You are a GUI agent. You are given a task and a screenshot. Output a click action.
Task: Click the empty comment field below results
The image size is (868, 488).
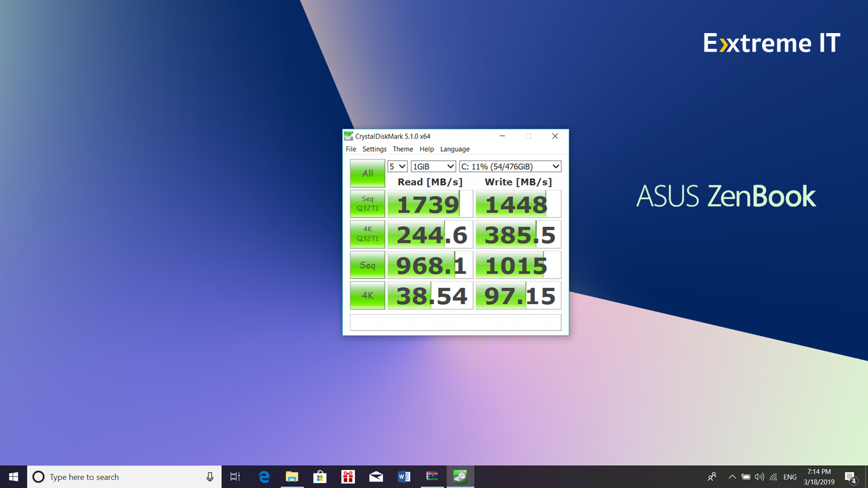(x=456, y=322)
